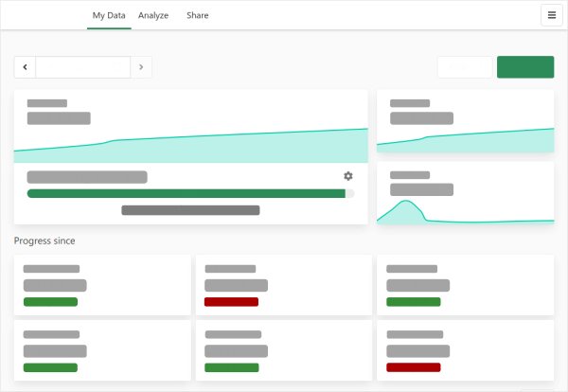
Task: Open the bottom-row middle card with green badge
Action: click(283, 350)
